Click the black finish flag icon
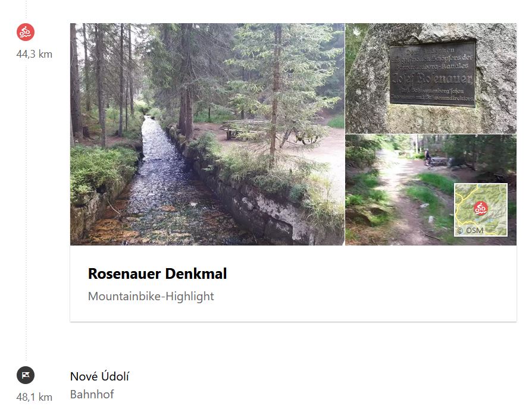The image size is (532, 412). [26, 375]
